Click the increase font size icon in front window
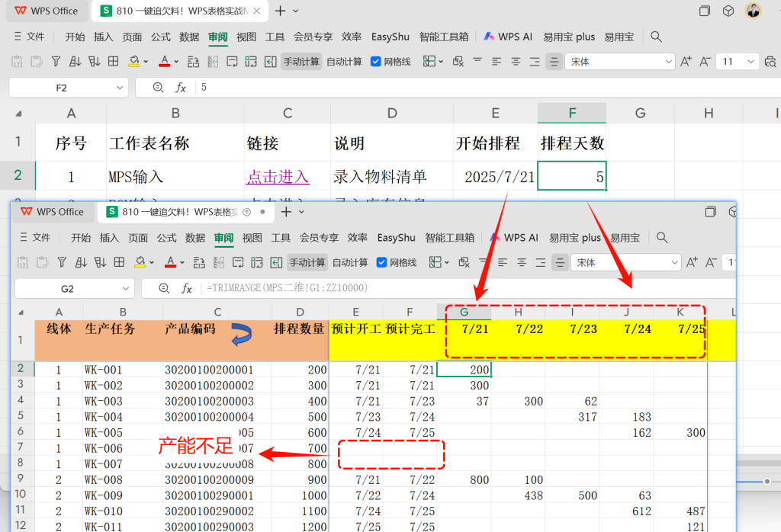Viewport: 781px width, 532px height. click(x=692, y=262)
